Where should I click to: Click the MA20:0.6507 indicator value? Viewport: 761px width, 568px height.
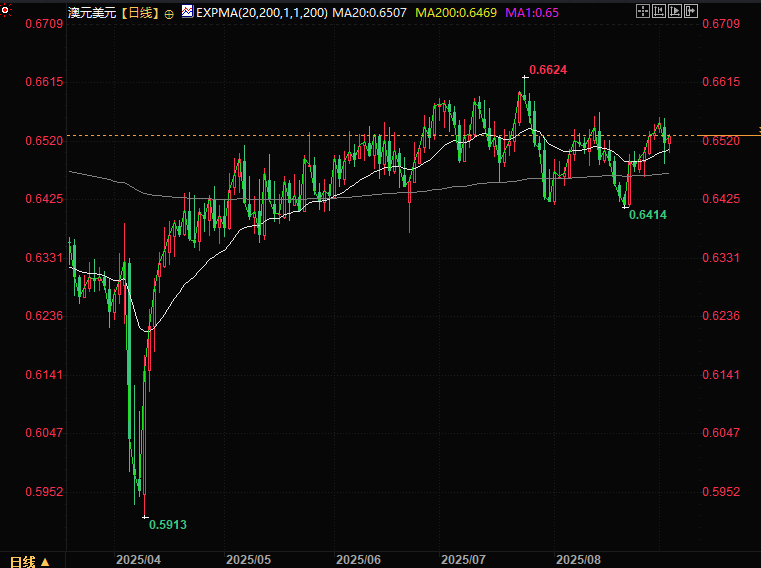369,13
